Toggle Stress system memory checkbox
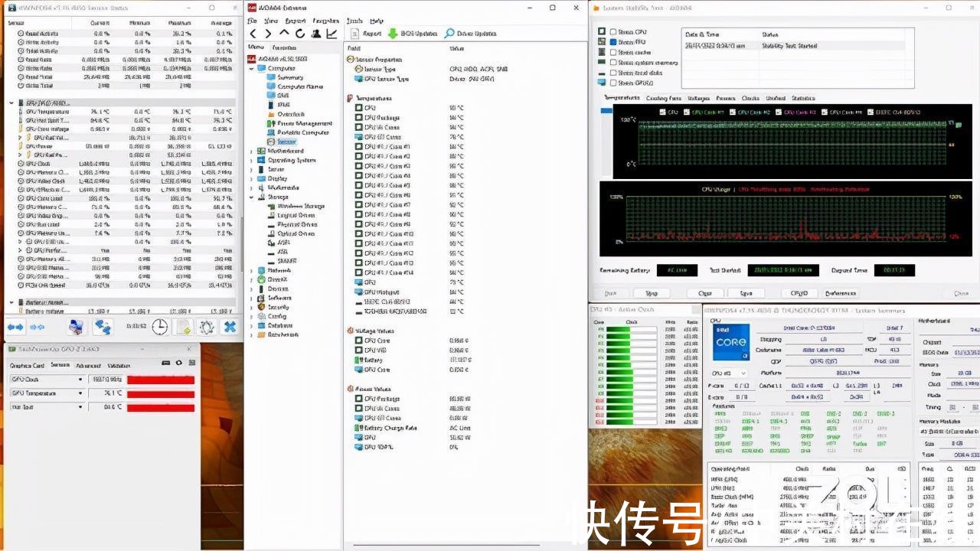This screenshot has width=980, height=551. 613,63
